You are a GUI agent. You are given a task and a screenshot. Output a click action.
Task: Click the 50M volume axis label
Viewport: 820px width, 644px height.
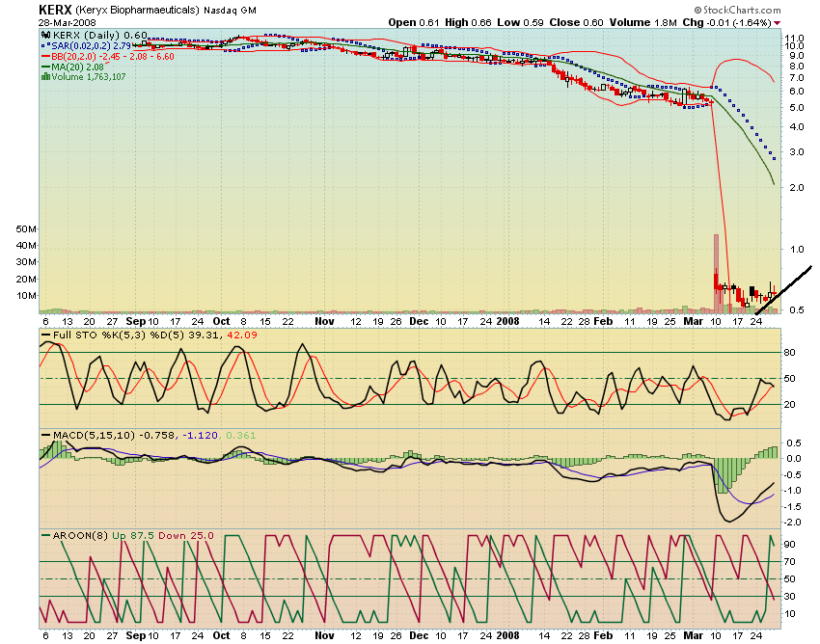[26, 230]
